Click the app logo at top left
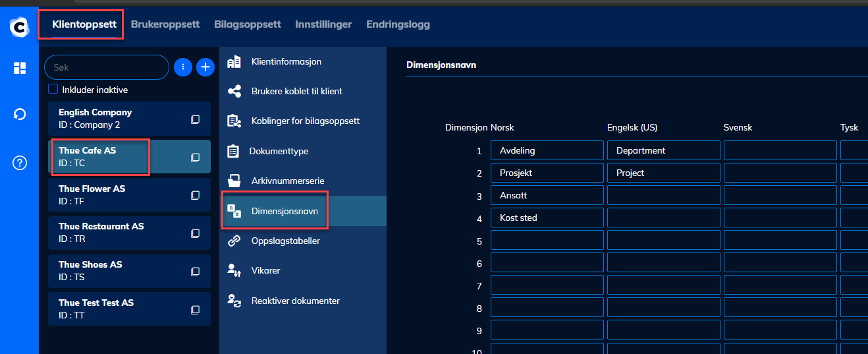868x354 pixels. pos(20,27)
